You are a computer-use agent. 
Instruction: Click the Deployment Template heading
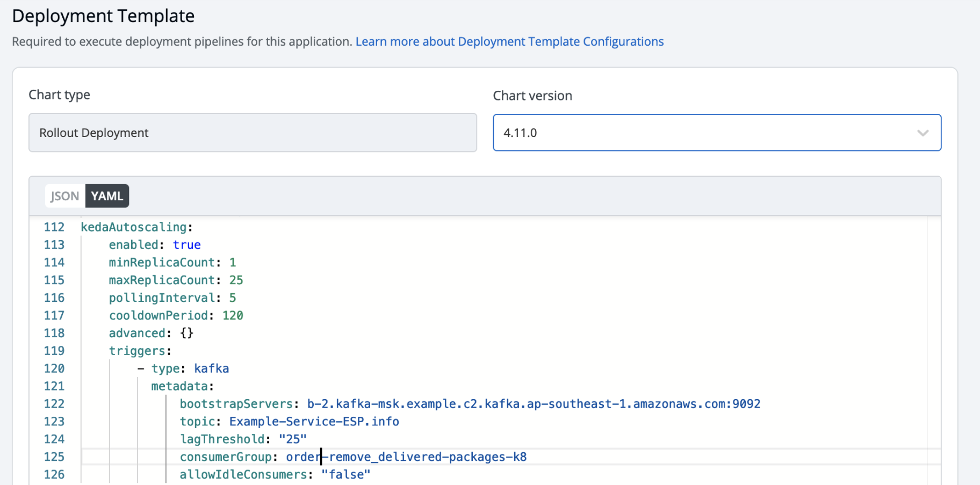103,16
